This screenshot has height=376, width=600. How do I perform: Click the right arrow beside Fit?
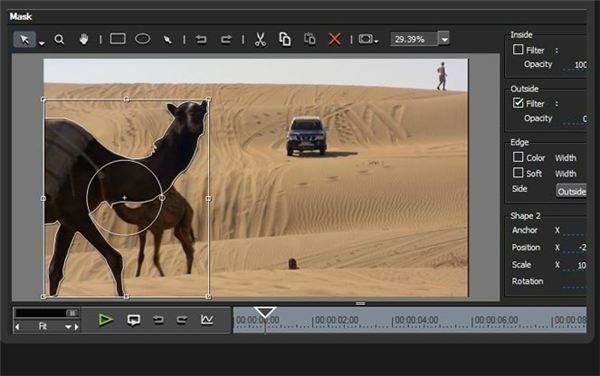click(x=77, y=327)
